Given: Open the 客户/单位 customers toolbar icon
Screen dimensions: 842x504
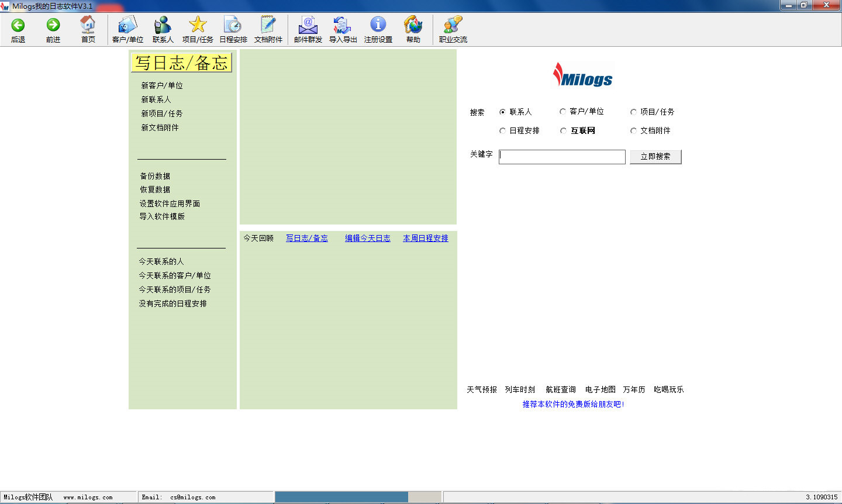Looking at the screenshot, I should tap(127, 28).
